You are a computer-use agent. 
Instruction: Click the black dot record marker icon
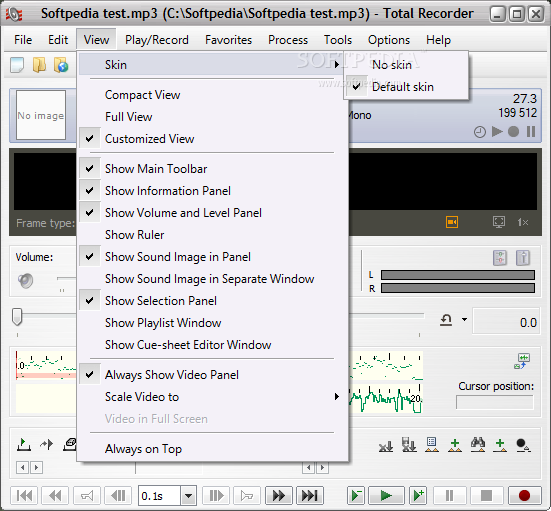point(523,445)
